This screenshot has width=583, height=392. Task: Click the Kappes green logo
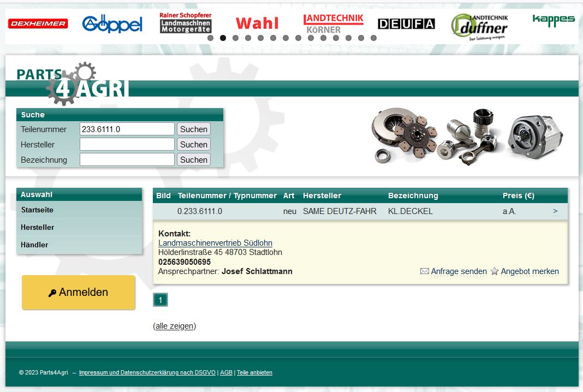tap(554, 21)
